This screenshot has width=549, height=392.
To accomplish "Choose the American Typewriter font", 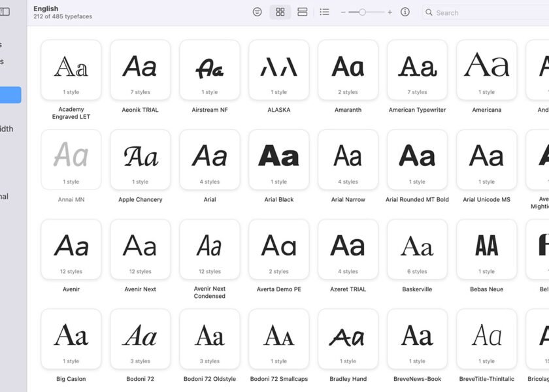I will pyautogui.click(x=417, y=70).
